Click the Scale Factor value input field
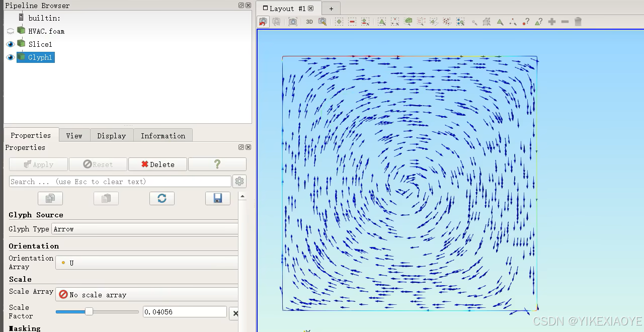Image resolution: width=644 pixels, height=332 pixels. (x=184, y=311)
